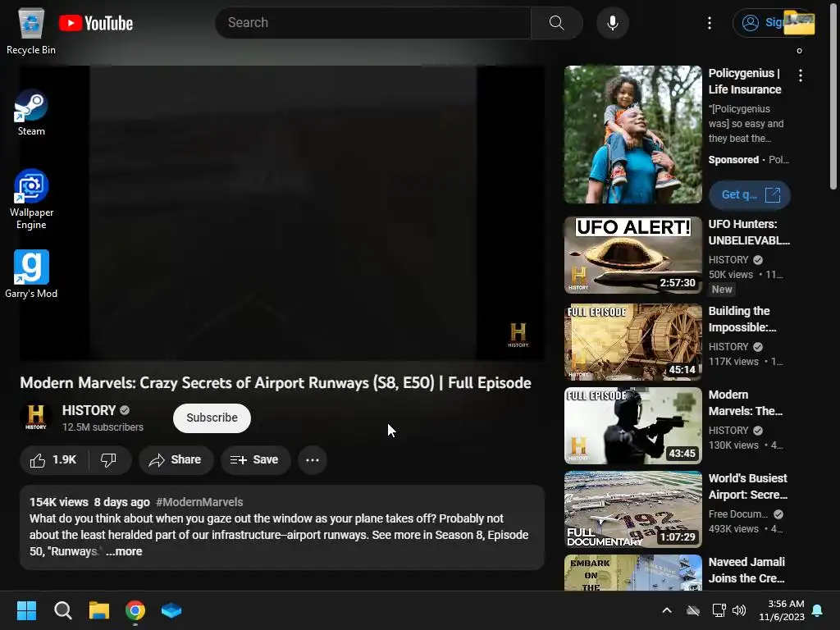Click the YouTube logo home link
This screenshot has width=840, height=630.
click(96, 23)
